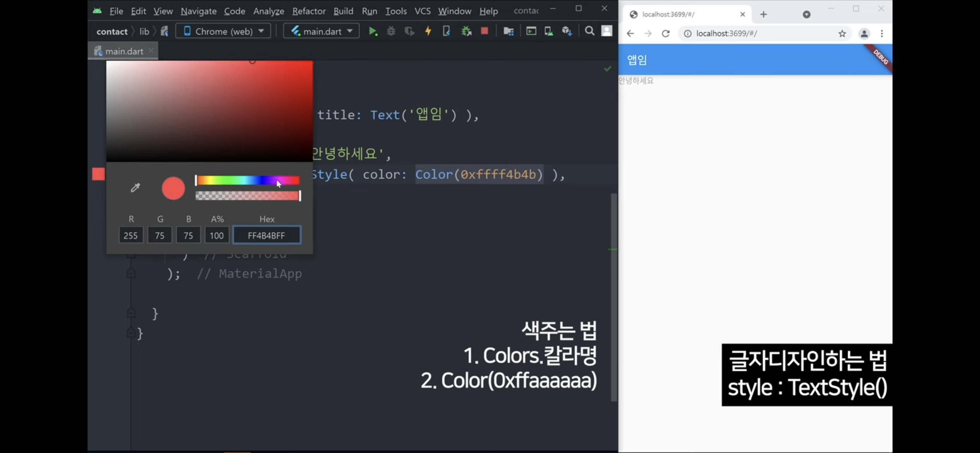Click the Chrome tab search down arrow
The width and height of the screenshot is (980, 453).
(807, 15)
